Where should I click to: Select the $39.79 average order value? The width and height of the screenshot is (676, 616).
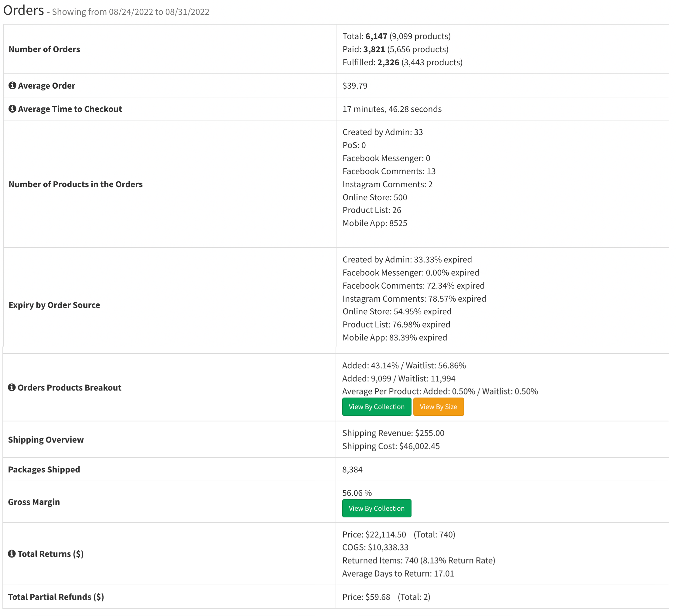(355, 86)
